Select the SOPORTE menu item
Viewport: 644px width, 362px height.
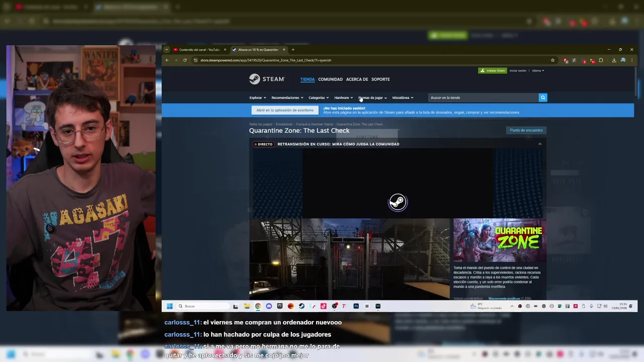click(380, 79)
